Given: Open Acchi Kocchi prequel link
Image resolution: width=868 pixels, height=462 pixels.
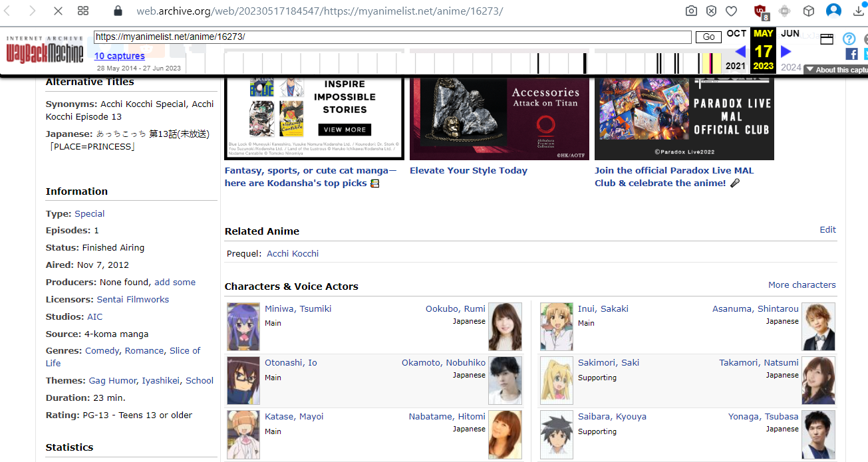Looking at the screenshot, I should pyautogui.click(x=293, y=254).
